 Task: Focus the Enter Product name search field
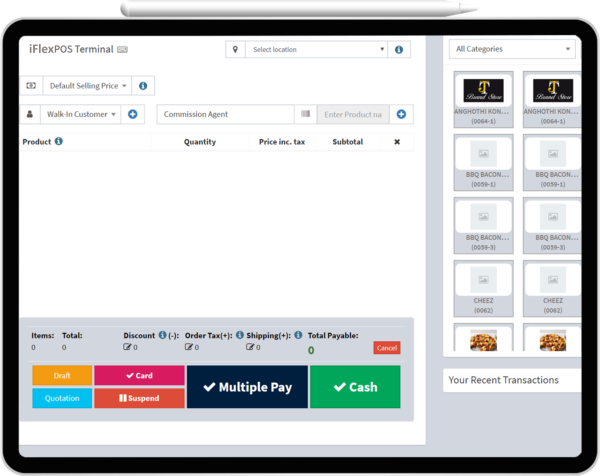pos(353,114)
